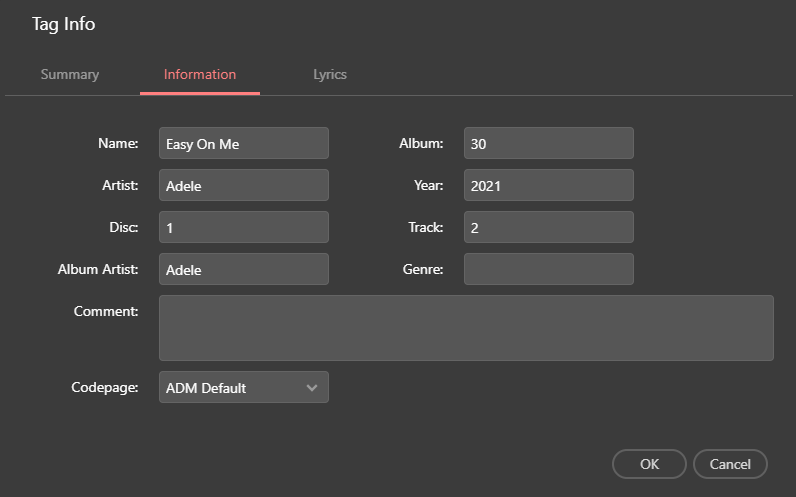Viewport: 796px width, 497px height.
Task: Click the Artist: label
Action: (120, 185)
